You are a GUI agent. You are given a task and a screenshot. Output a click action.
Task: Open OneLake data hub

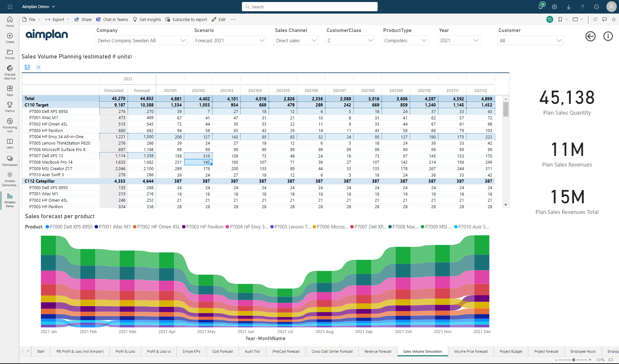tap(10, 72)
